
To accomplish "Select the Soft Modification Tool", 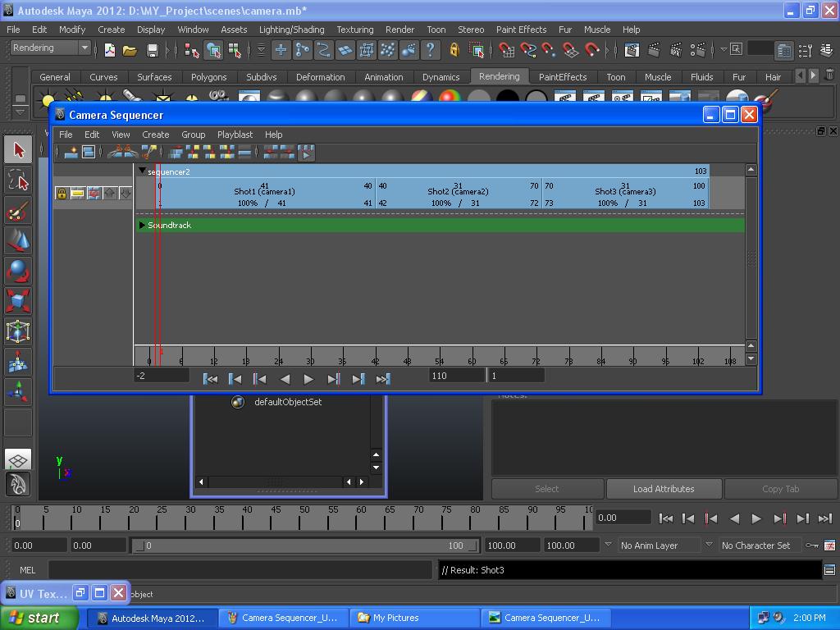I will (18, 362).
